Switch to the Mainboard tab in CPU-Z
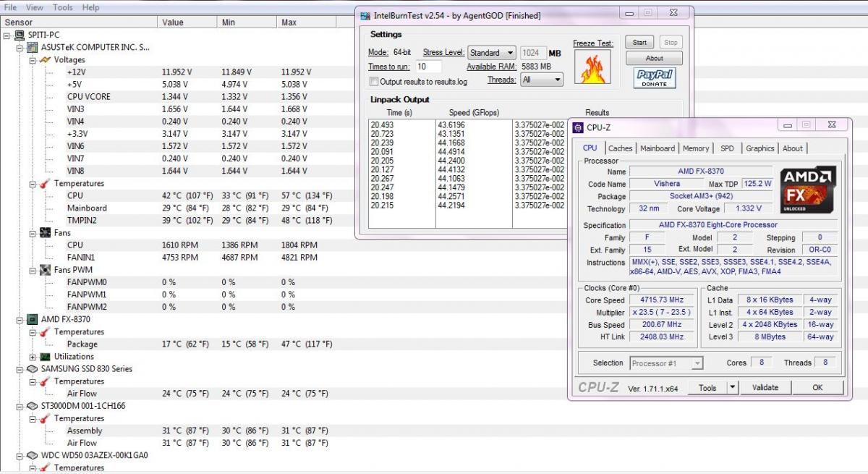Screen dimensions: 868x474 (658, 148)
